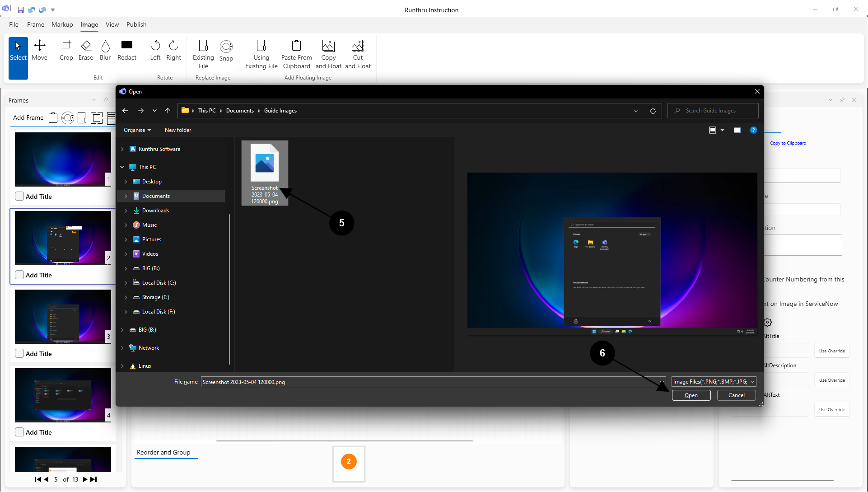868x492 pixels.
Task: Open the Publish ribbon tab
Action: pyautogui.click(x=136, y=24)
